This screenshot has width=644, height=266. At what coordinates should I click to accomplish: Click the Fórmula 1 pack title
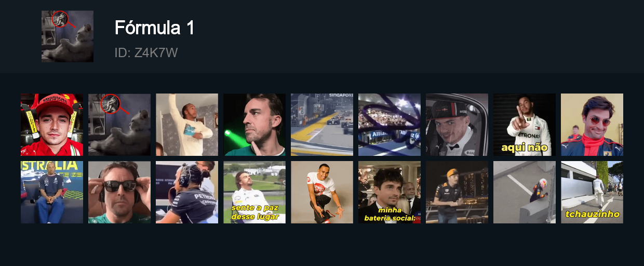coord(154,28)
